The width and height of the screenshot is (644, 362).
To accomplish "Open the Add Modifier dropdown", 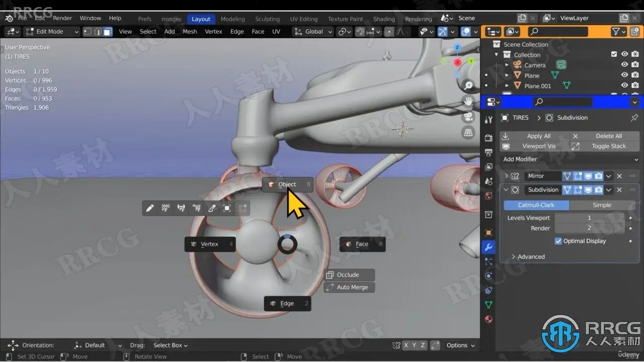I will click(570, 159).
